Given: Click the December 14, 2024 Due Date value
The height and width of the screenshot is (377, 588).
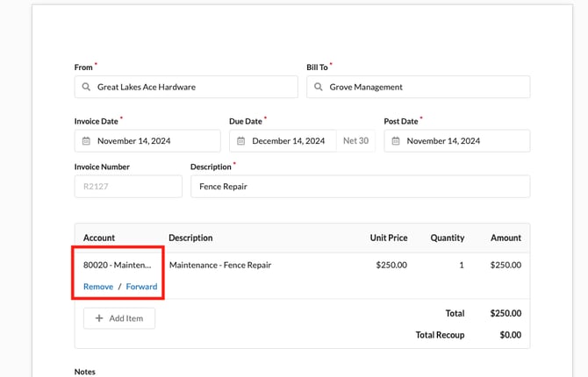Looking at the screenshot, I should coord(289,141).
